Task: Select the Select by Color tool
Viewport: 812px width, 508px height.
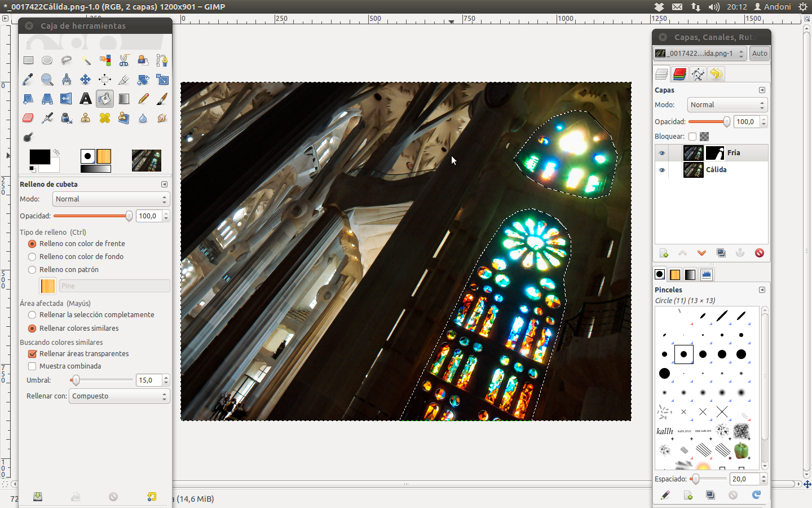Action: click(x=105, y=60)
